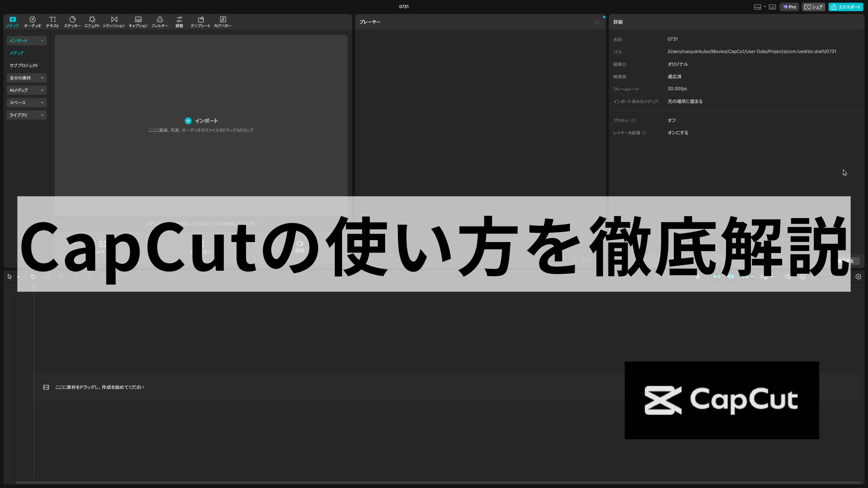Expand the AIメディア section
This screenshot has height=488, width=868.
pos(27,90)
